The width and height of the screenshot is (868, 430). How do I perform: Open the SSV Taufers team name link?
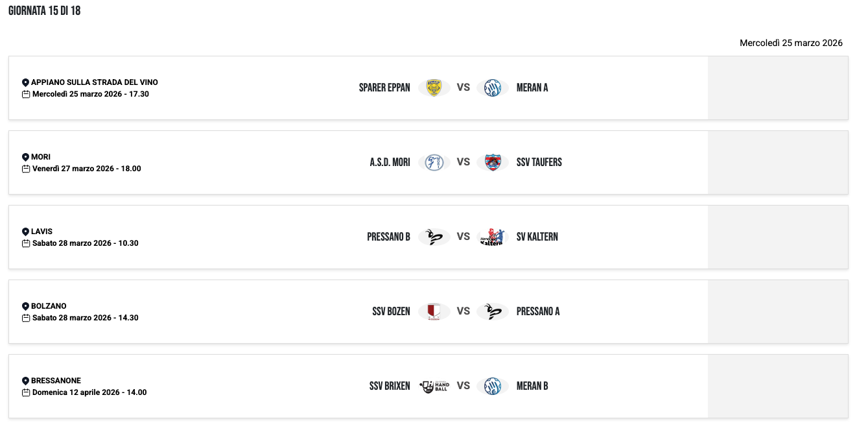coord(539,162)
